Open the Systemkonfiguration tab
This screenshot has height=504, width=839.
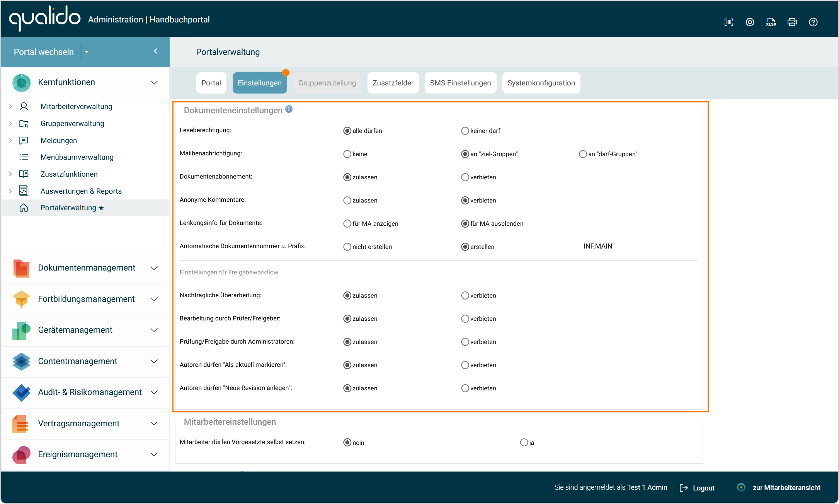tap(541, 83)
